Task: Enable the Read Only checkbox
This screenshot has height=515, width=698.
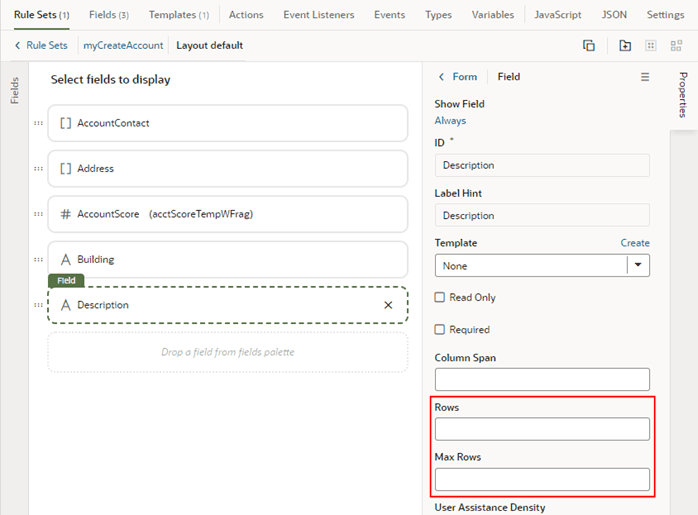Action: click(439, 297)
